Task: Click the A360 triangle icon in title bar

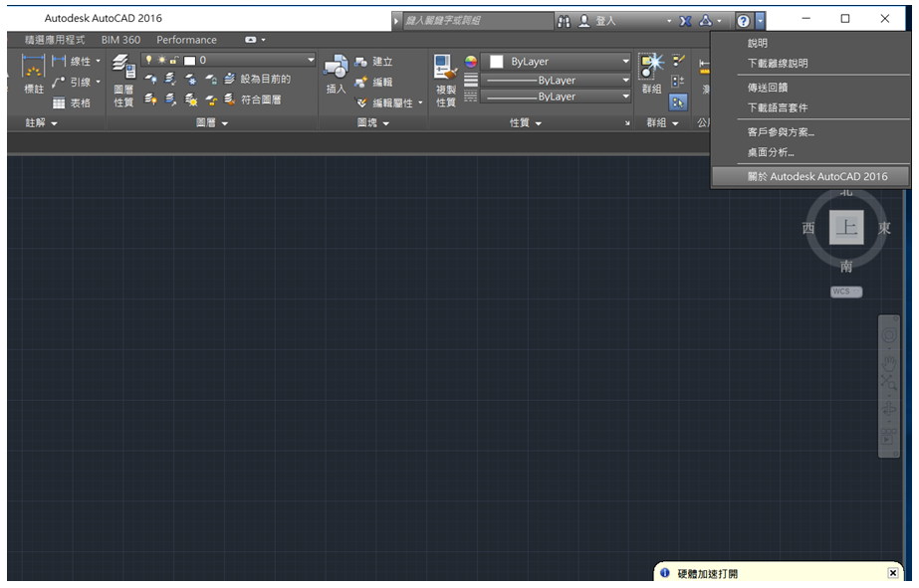Action: click(706, 21)
